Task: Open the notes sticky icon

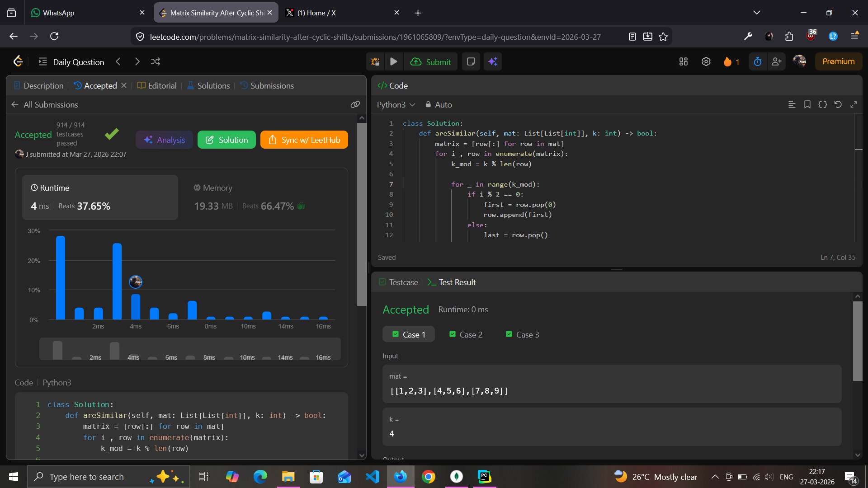Action: pos(471,62)
